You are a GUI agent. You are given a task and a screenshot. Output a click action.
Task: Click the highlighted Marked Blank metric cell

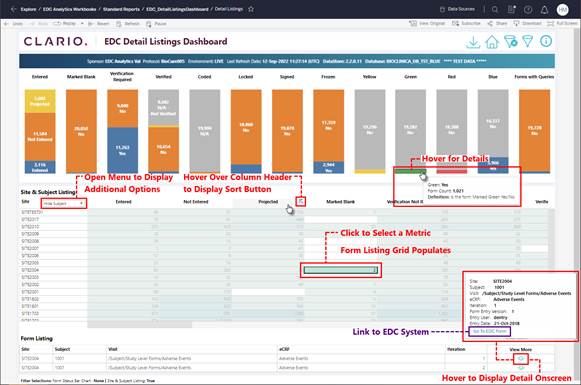point(341,270)
